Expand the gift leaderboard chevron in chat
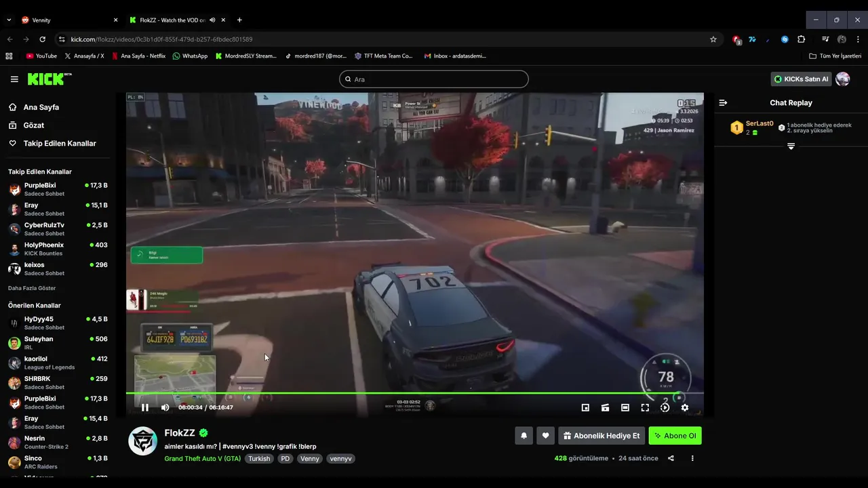 (x=791, y=146)
